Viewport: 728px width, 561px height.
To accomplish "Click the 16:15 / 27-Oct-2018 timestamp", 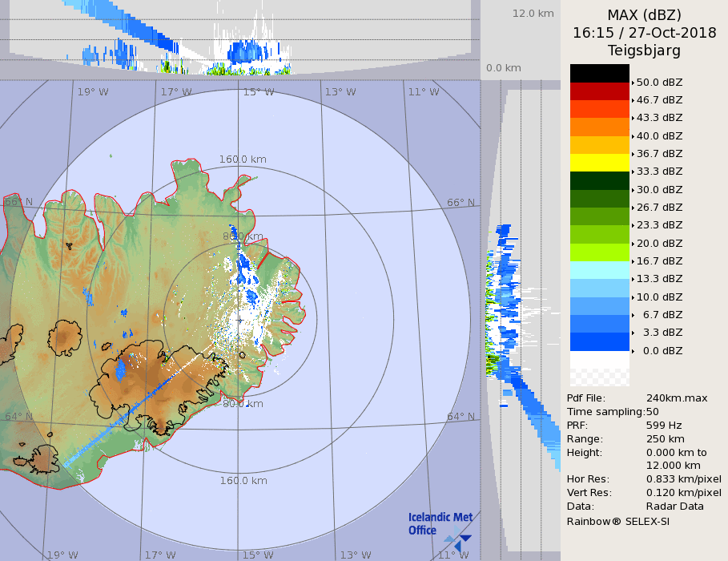I will [x=644, y=33].
